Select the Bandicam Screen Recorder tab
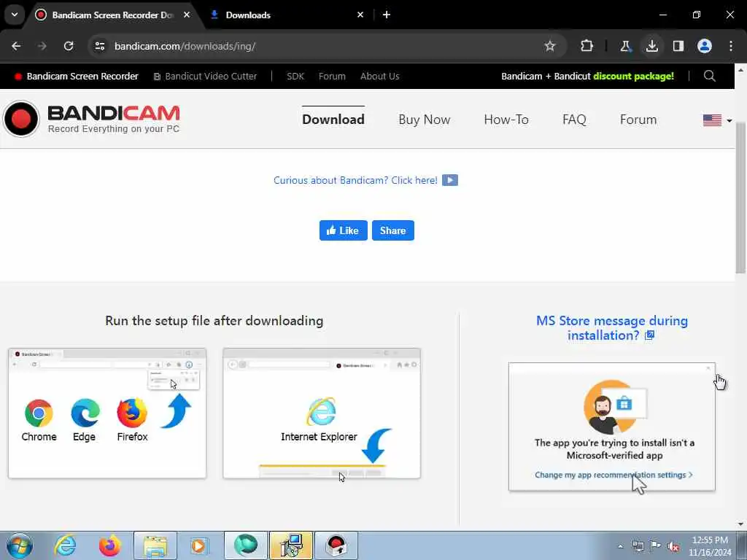747x560 pixels. (113, 15)
